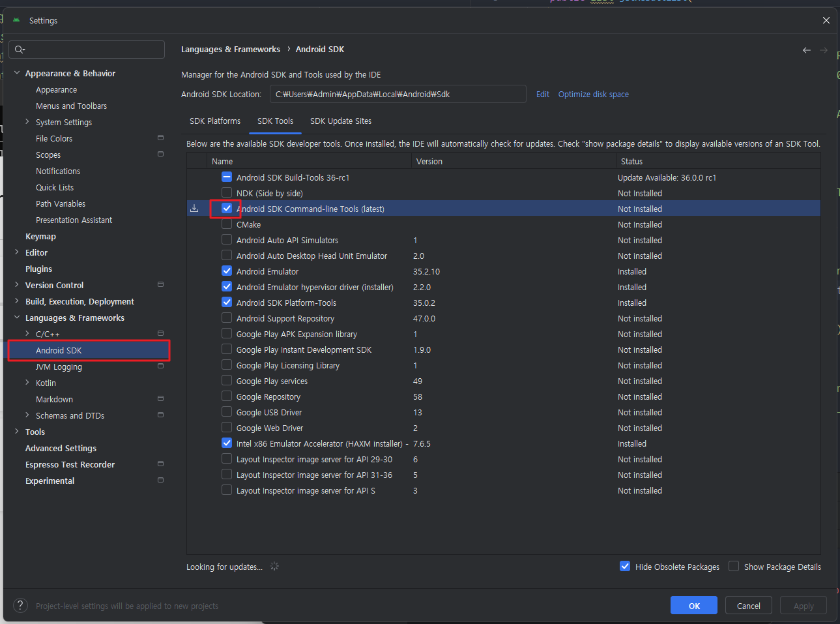Click the OK button
The height and width of the screenshot is (624, 840).
pyautogui.click(x=694, y=606)
